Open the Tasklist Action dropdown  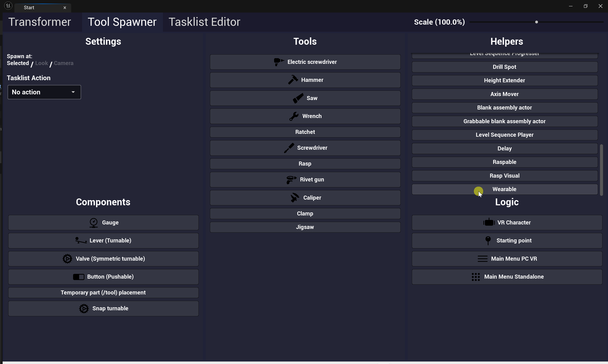pos(44,92)
